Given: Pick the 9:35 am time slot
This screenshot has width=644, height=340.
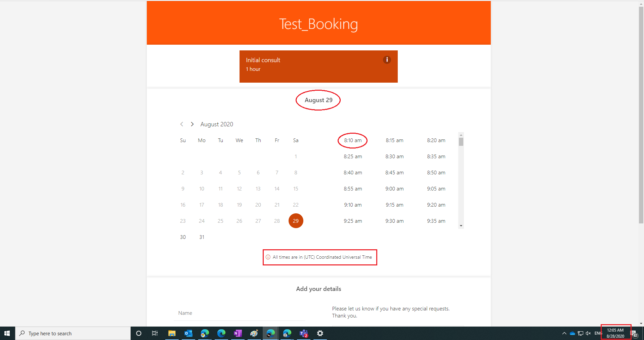Looking at the screenshot, I should [436, 221].
